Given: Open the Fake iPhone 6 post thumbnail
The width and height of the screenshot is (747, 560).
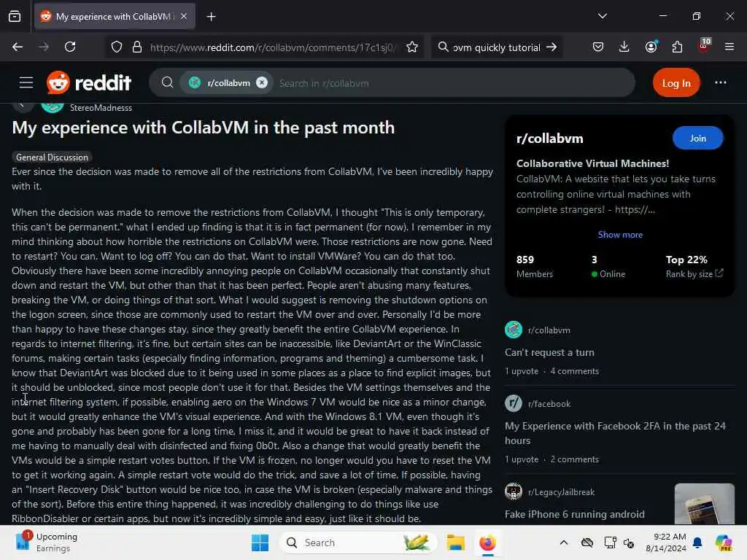Looking at the screenshot, I should click(x=704, y=504).
